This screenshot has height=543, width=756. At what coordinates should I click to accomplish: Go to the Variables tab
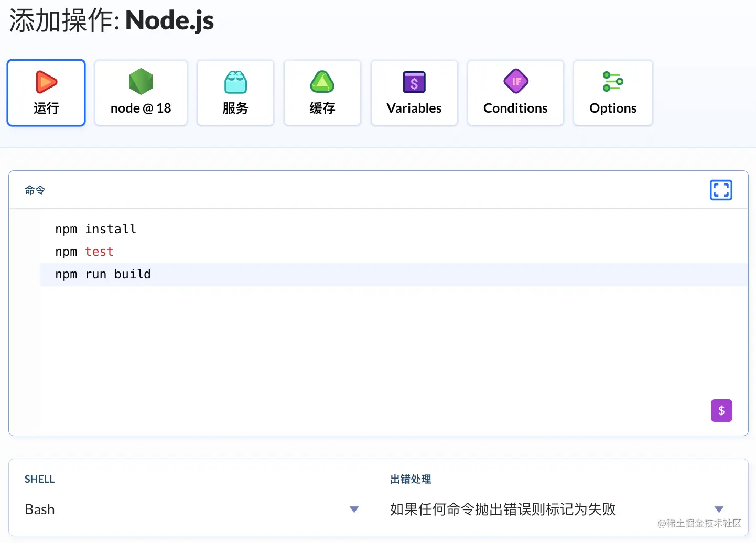click(x=414, y=93)
